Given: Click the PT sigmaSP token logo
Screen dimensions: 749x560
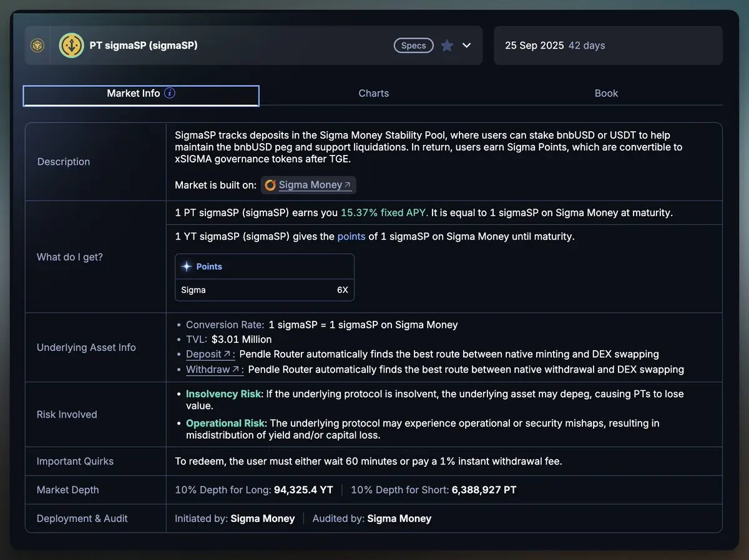Looking at the screenshot, I should pyautogui.click(x=71, y=46).
